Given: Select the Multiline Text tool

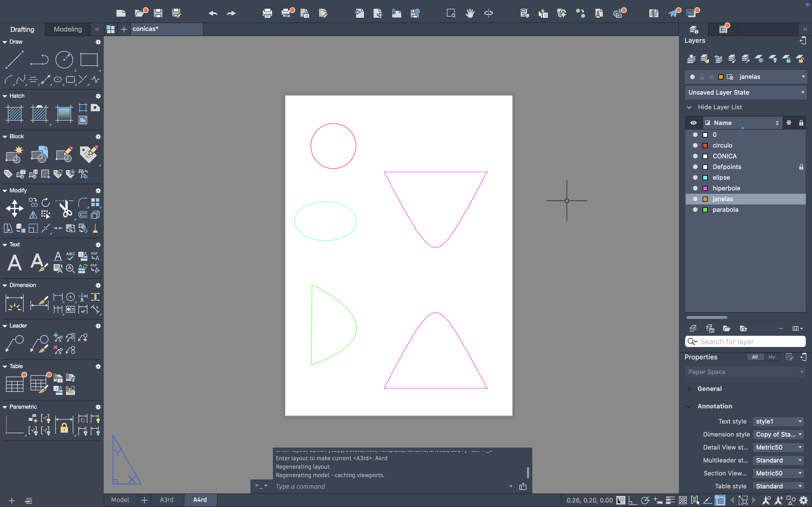Looking at the screenshot, I should click(x=14, y=263).
